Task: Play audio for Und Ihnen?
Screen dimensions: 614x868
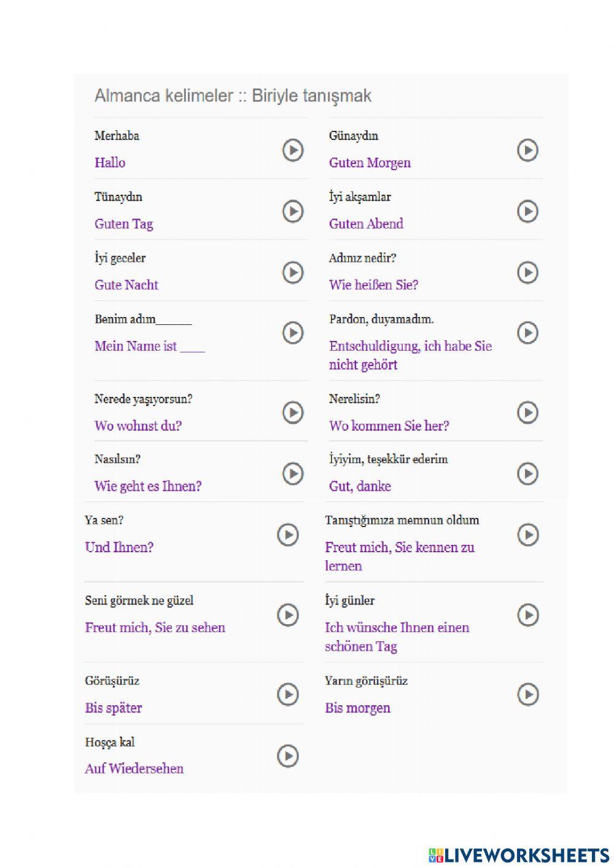Action: click(x=288, y=534)
